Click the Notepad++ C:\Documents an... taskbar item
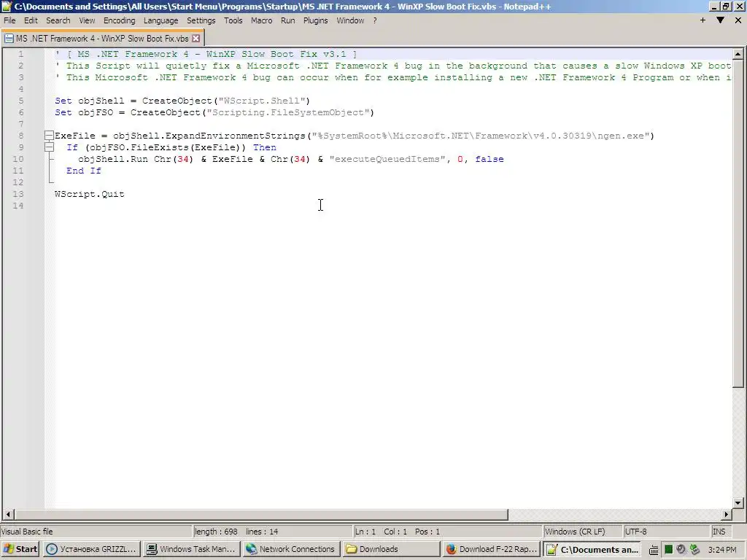The width and height of the screenshot is (747, 560). 592,549
